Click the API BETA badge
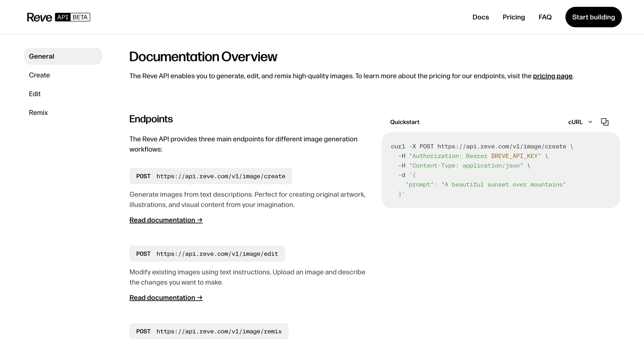The image size is (644, 347). pyautogui.click(x=72, y=17)
